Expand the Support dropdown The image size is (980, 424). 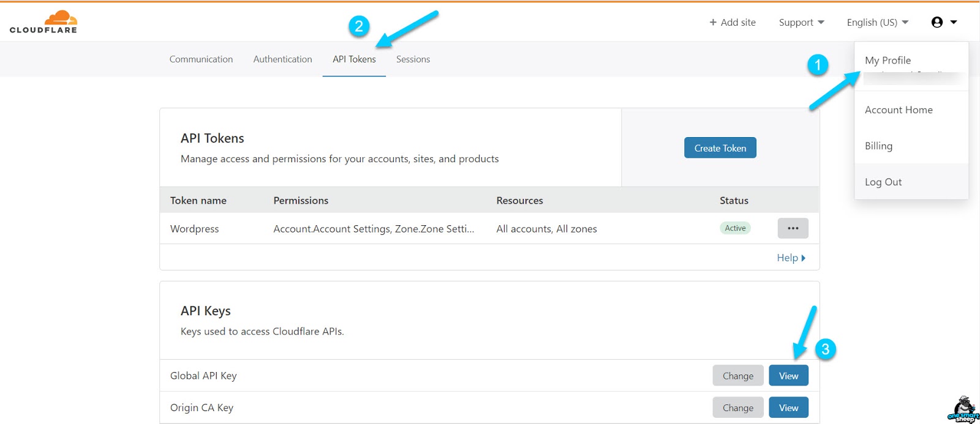pyautogui.click(x=801, y=22)
